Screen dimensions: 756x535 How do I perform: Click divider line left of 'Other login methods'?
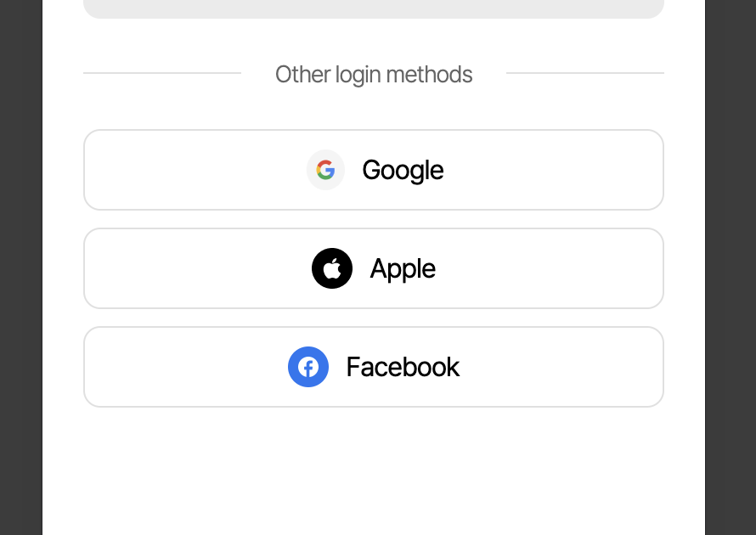tap(161, 73)
